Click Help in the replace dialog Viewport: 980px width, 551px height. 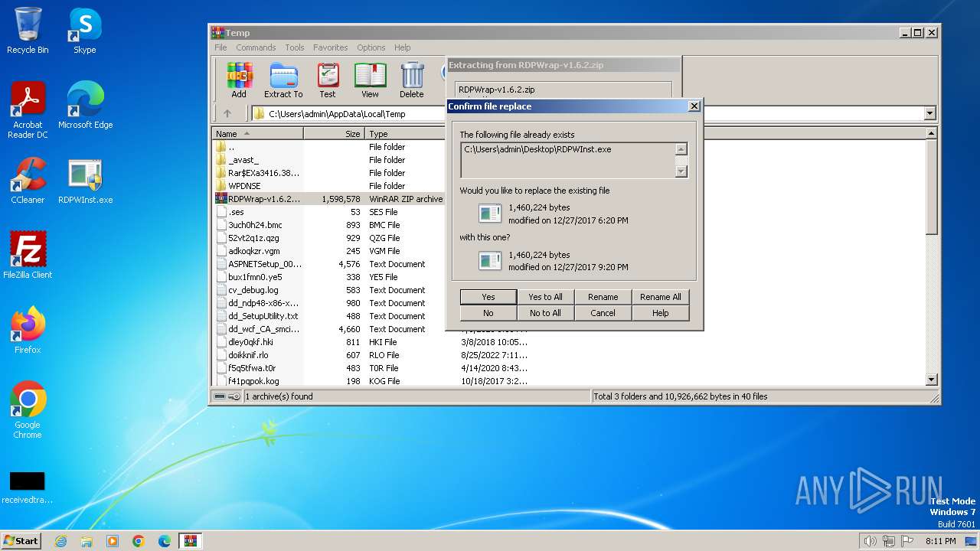[660, 313]
